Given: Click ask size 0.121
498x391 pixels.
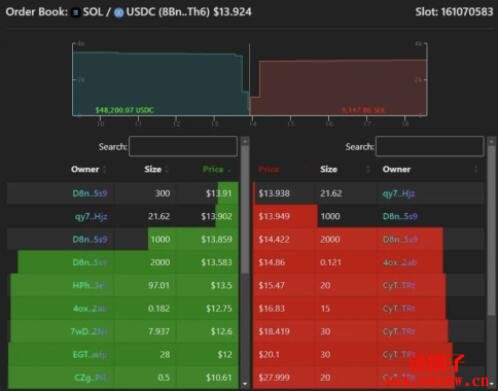Looking at the screenshot, I should coord(331,262).
